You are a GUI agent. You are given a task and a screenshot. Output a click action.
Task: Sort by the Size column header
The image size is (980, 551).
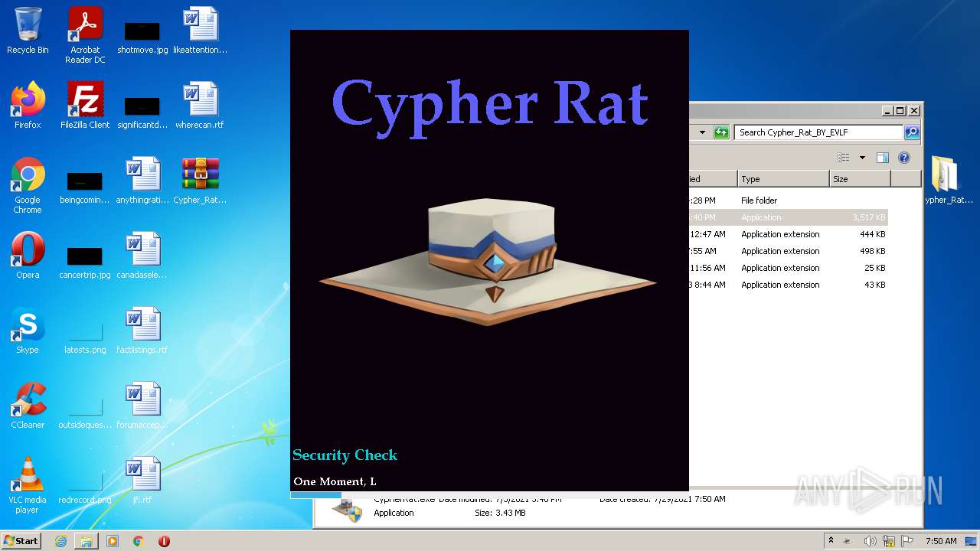click(860, 179)
